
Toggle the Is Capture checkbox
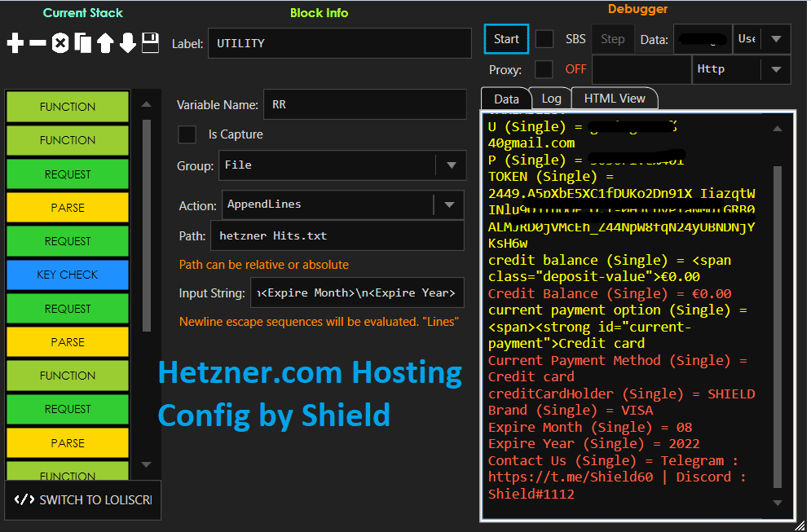pos(187,134)
